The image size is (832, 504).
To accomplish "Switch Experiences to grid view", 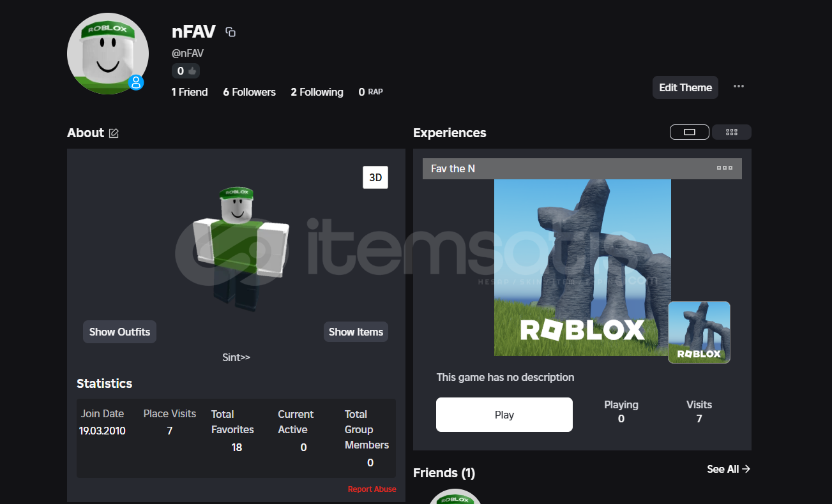I will (x=732, y=132).
